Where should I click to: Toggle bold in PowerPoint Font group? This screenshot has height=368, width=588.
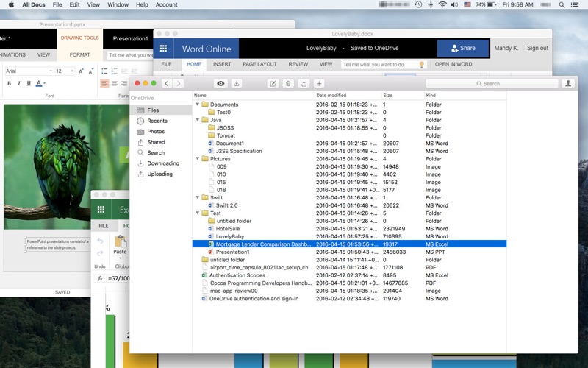[9, 83]
